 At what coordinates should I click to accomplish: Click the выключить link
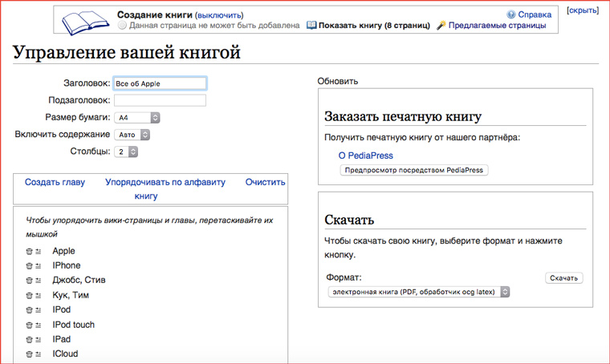[x=221, y=15]
